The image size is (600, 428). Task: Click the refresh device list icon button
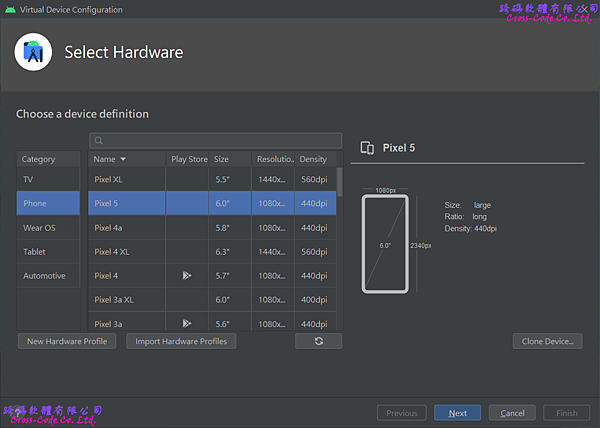pyautogui.click(x=318, y=341)
